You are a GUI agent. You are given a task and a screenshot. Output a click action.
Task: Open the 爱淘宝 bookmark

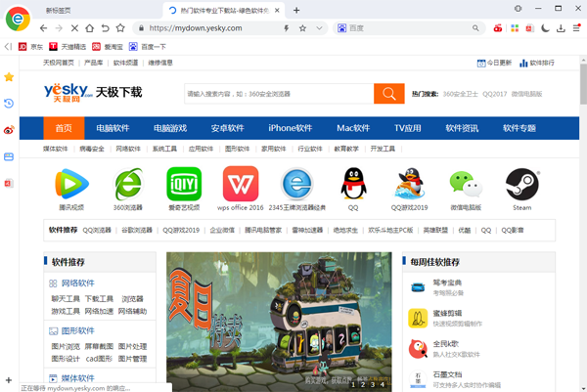tap(108, 46)
